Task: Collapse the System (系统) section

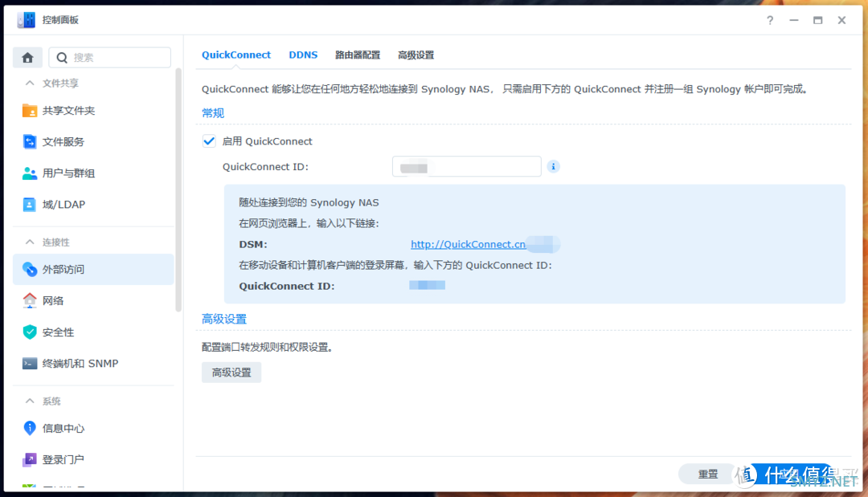Action: [x=30, y=401]
